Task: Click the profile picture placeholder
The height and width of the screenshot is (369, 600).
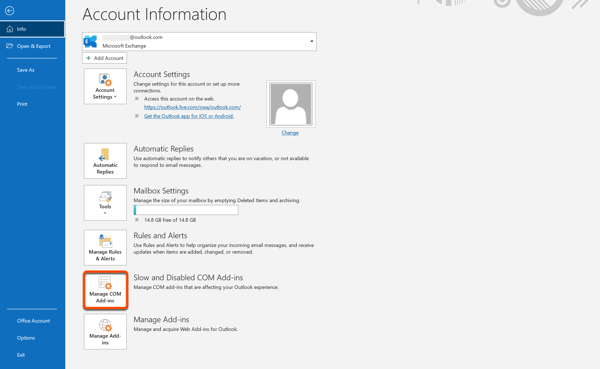Action: click(291, 104)
